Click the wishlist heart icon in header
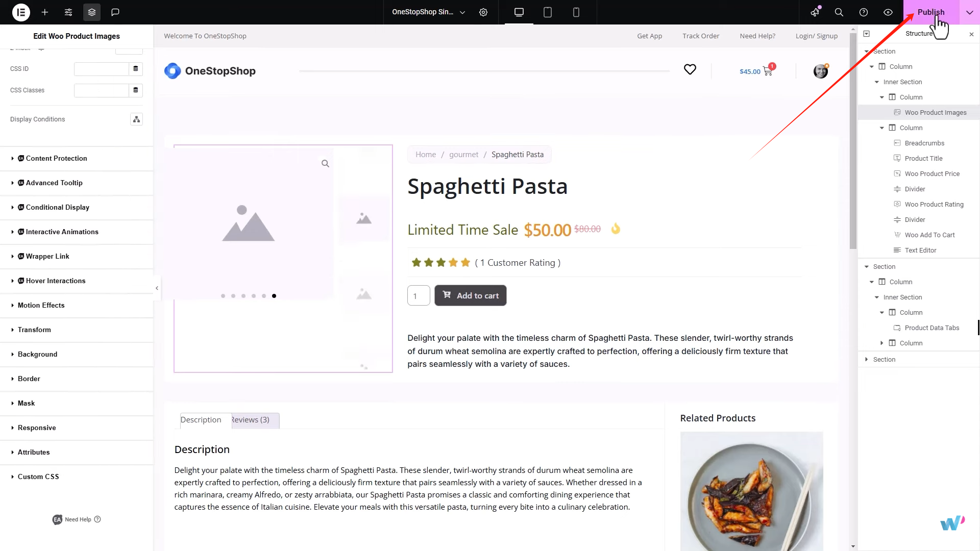 (690, 69)
